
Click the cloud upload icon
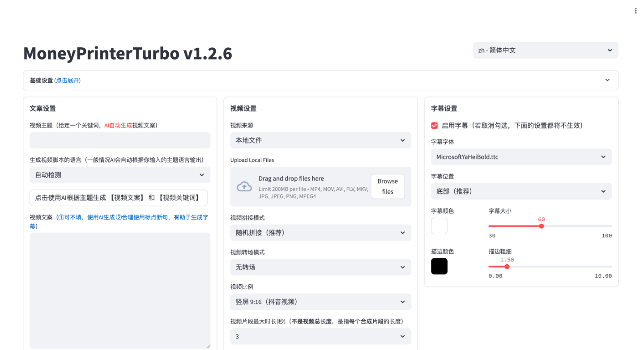(244, 186)
